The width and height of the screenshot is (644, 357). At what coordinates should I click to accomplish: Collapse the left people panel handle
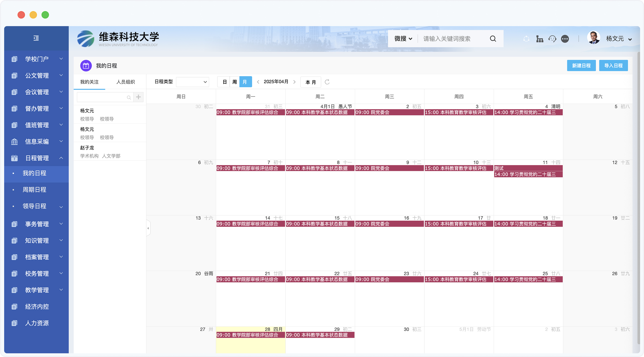pos(148,228)
